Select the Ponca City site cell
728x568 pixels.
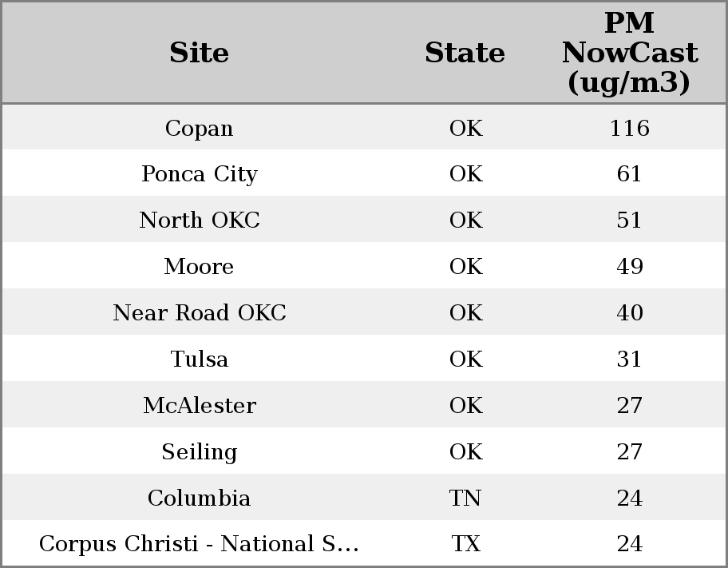coord(199,174)
